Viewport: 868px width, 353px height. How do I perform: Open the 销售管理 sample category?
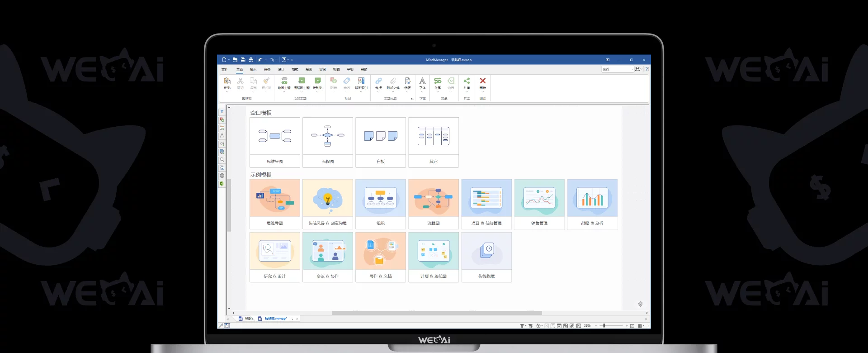539,205
